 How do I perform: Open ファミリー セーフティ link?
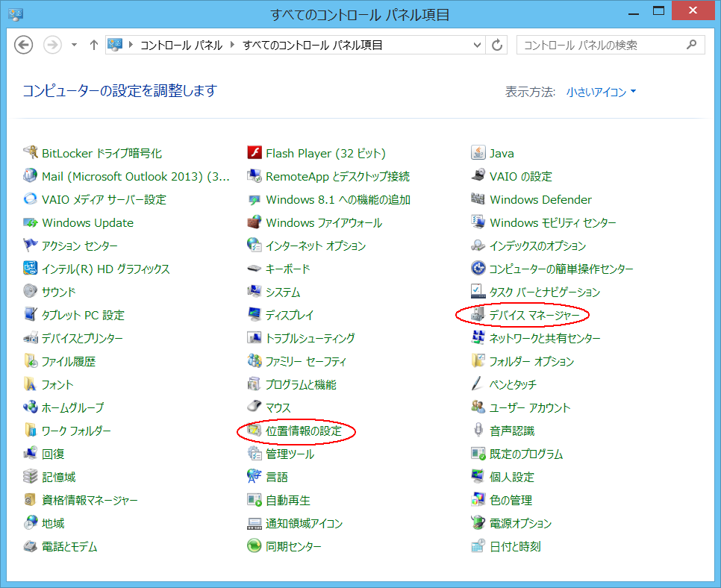(306, 362)
